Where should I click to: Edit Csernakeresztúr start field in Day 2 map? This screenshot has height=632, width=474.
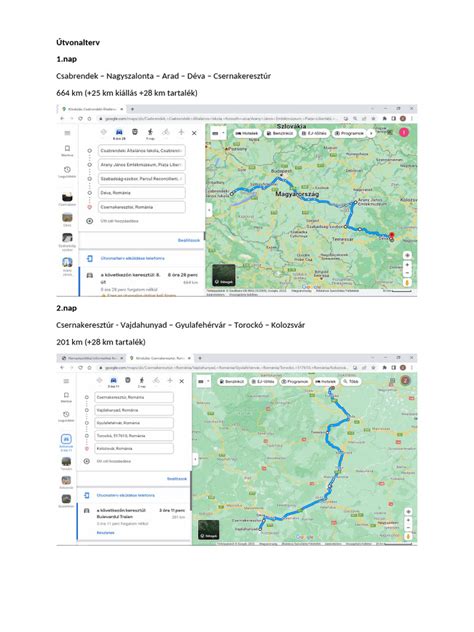[134, 397]
